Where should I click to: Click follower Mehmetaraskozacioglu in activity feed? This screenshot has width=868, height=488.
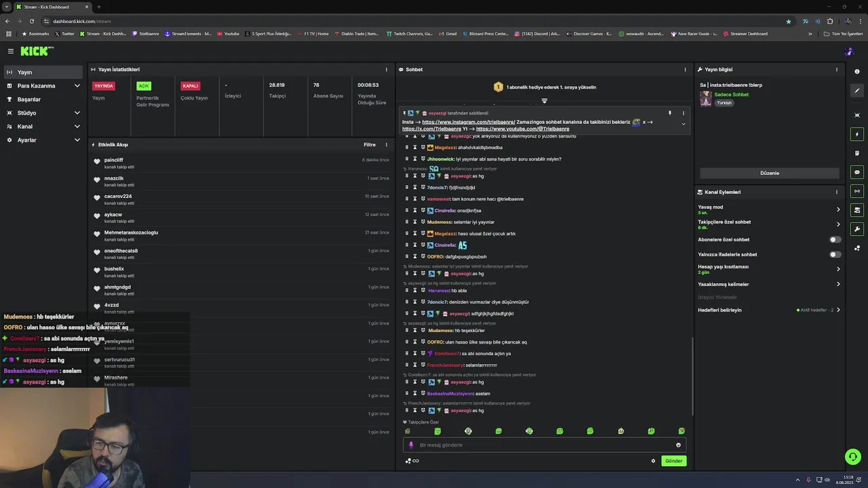tap(131, 232)
